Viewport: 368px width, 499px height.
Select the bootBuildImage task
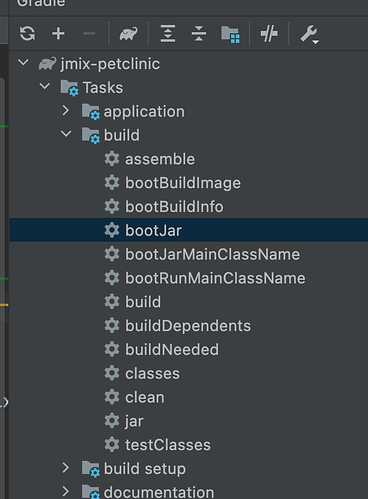tap(189, 183)
